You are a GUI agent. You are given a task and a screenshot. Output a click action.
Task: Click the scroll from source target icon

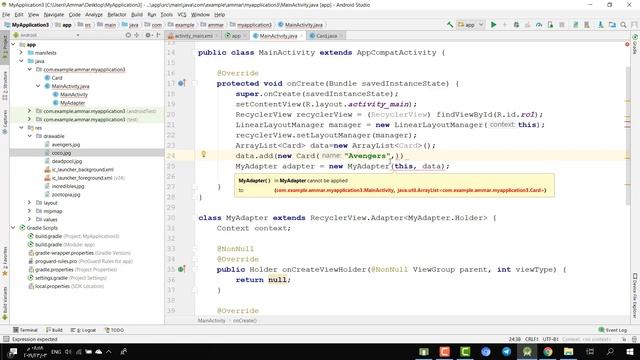128,36
